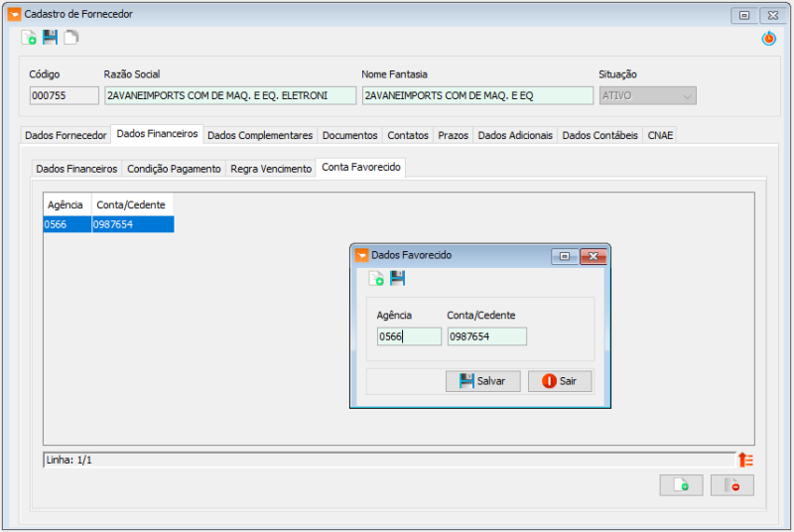Open Condição Pagamento sub-tab

[x=174, y=169]
